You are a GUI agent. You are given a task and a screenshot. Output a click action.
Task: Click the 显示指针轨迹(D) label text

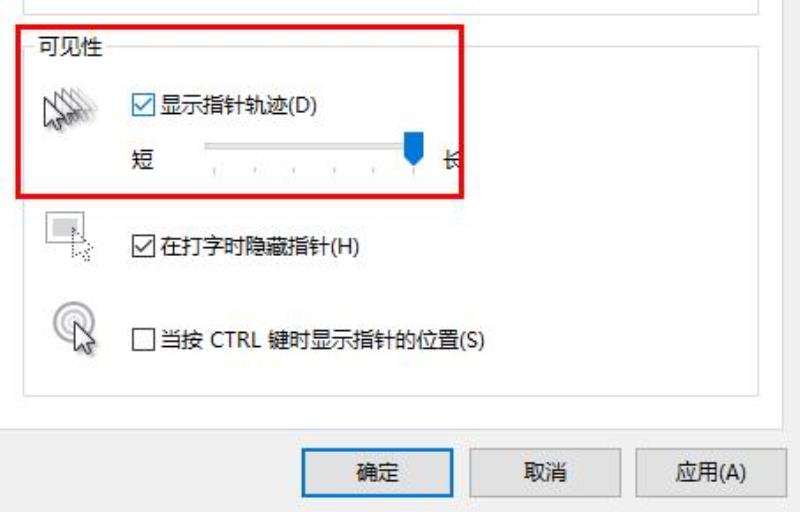[239, 105]
